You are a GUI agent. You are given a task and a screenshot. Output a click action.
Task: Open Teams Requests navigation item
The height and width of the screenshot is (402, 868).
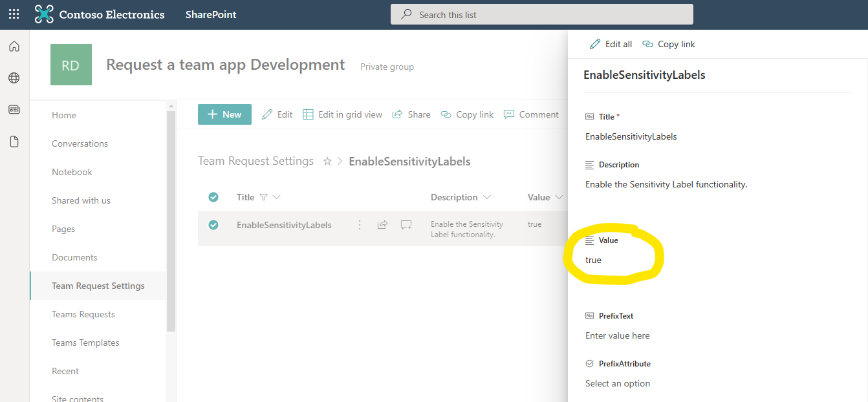pos(83,314)
